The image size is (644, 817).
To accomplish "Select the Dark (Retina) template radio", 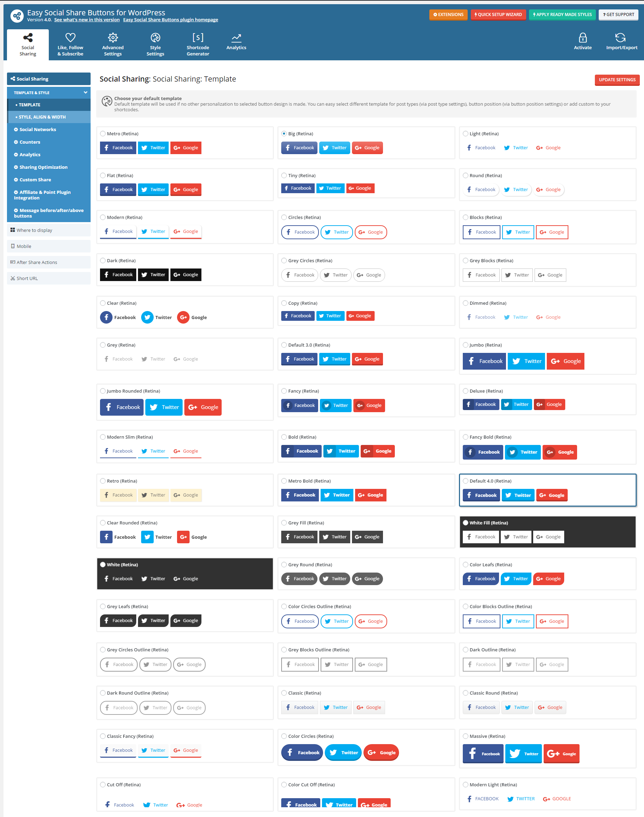I will [x=103, y=260].
